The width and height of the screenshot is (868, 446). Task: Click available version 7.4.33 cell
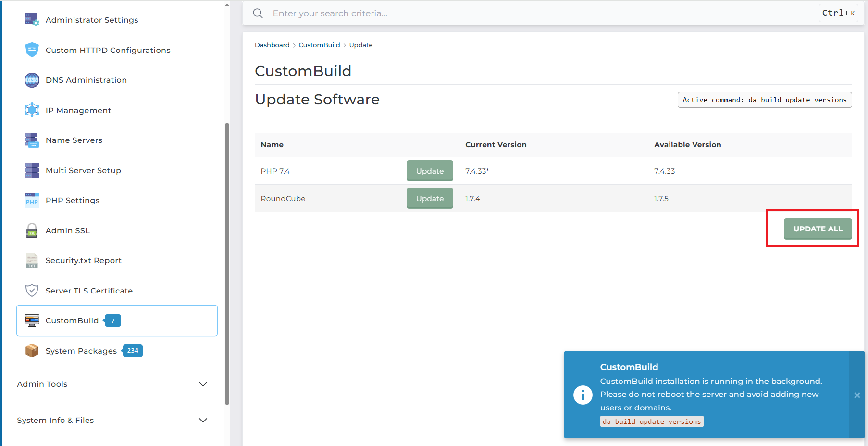(x=664, y=171)
